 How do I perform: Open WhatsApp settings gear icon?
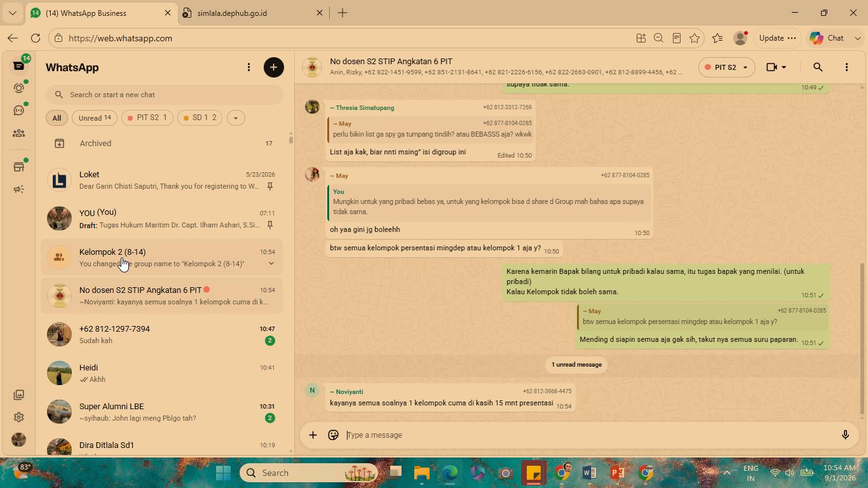pos(19,417)
